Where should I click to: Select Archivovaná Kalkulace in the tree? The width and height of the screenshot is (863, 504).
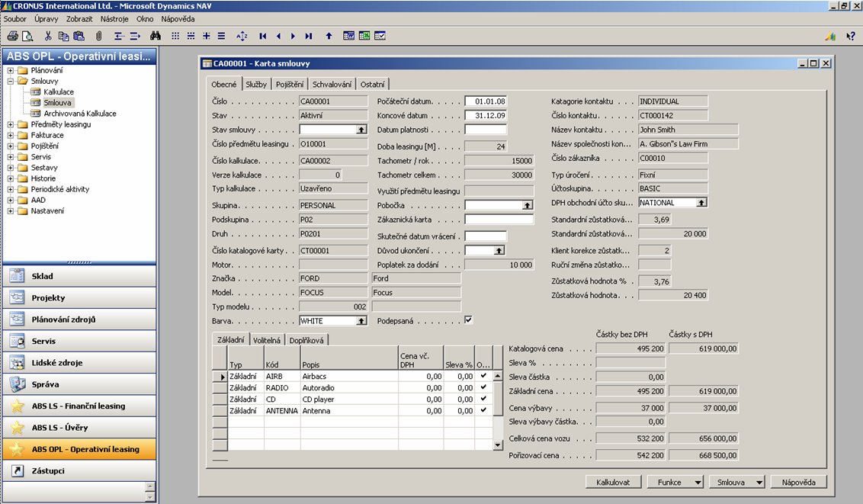[80, 114]
